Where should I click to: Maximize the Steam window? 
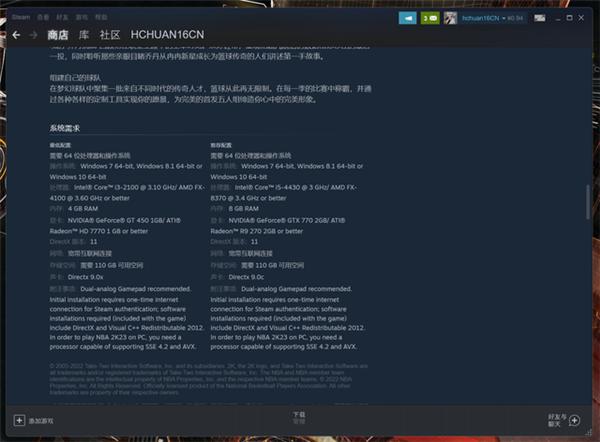[569, 18]
